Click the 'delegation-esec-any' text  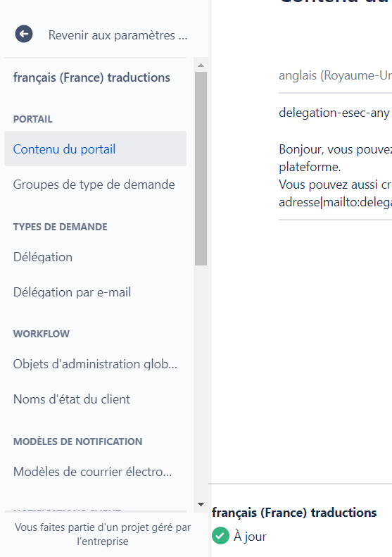334,113
